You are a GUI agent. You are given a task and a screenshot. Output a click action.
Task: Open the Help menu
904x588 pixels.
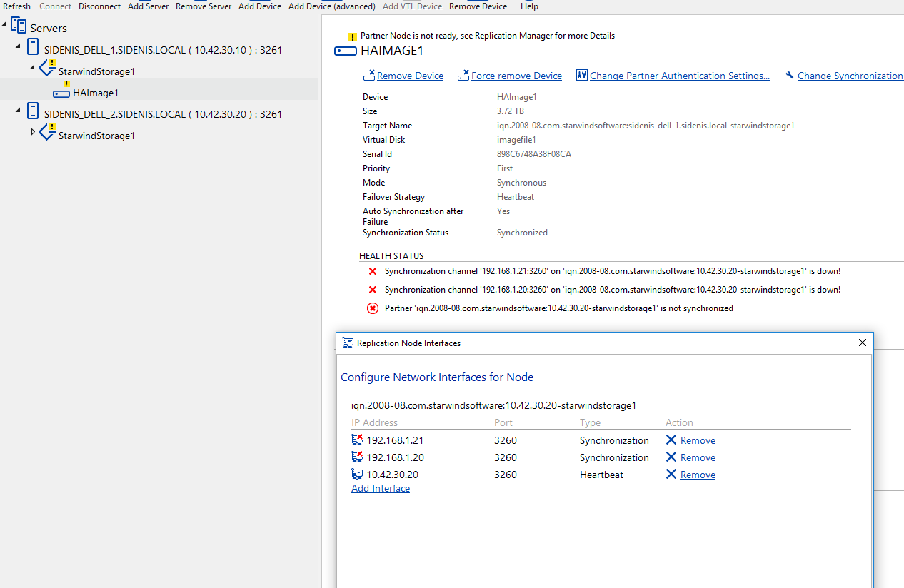pos(529,6)
